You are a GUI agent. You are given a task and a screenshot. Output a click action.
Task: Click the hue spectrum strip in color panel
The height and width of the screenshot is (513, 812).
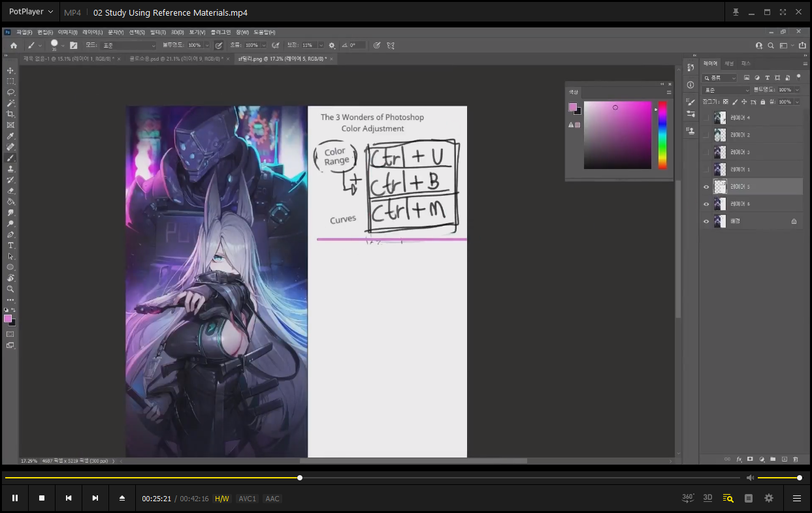(x=662, y=135)
